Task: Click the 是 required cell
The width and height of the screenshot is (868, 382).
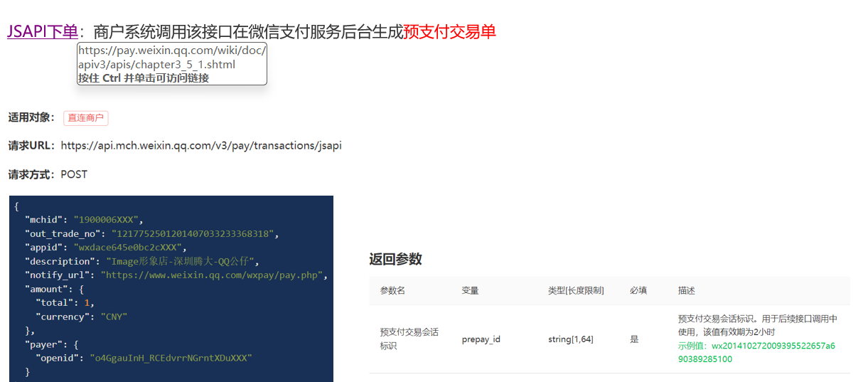Action: point(634,339)
